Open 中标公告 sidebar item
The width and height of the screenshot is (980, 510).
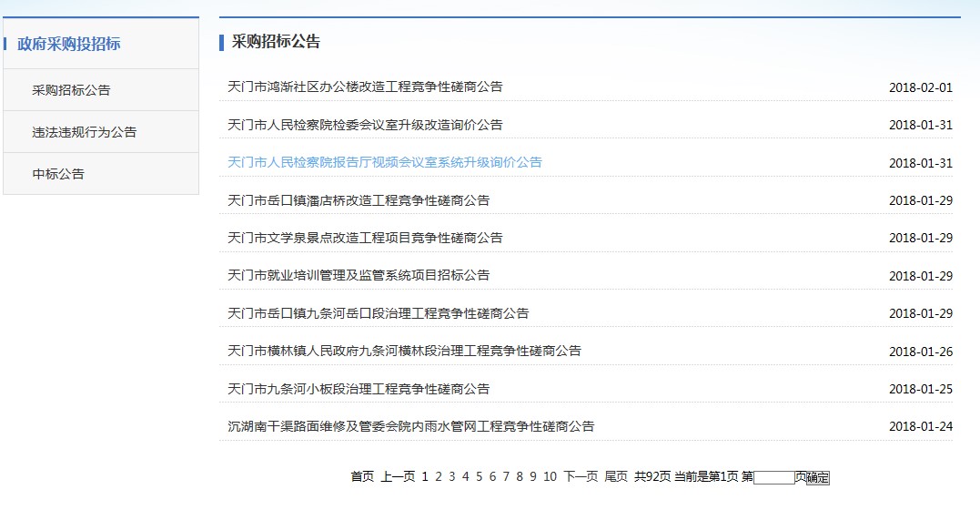tap(58, 174)
